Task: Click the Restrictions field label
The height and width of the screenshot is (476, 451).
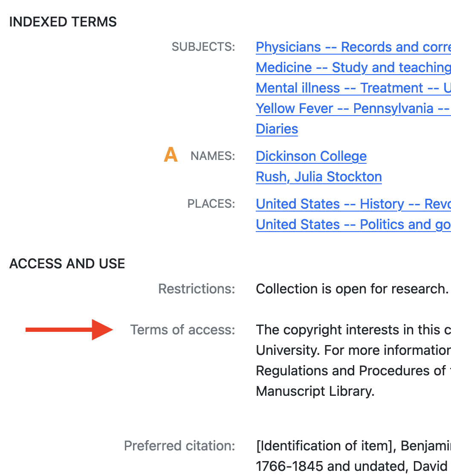Action: click(197, 289)
